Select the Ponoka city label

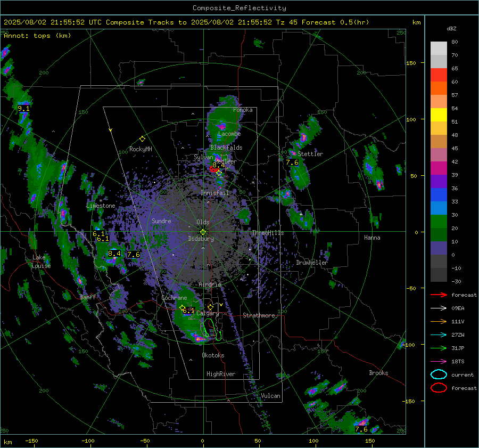243,110
